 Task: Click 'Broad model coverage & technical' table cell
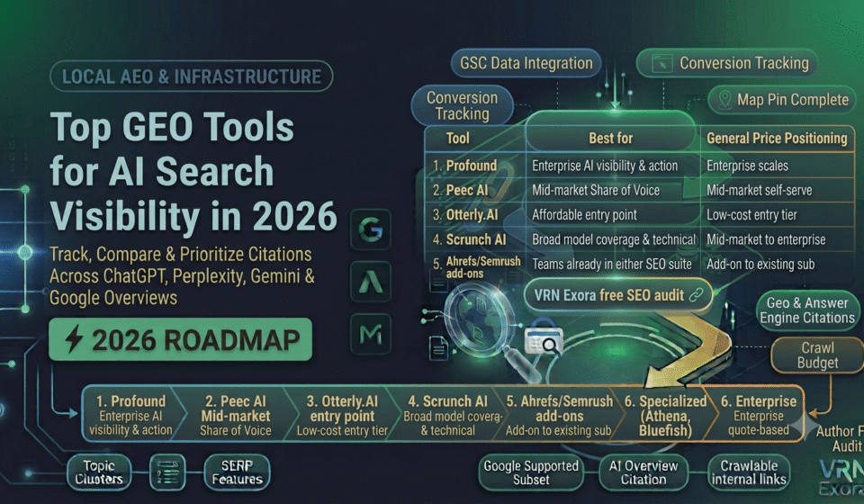point(613,239)
